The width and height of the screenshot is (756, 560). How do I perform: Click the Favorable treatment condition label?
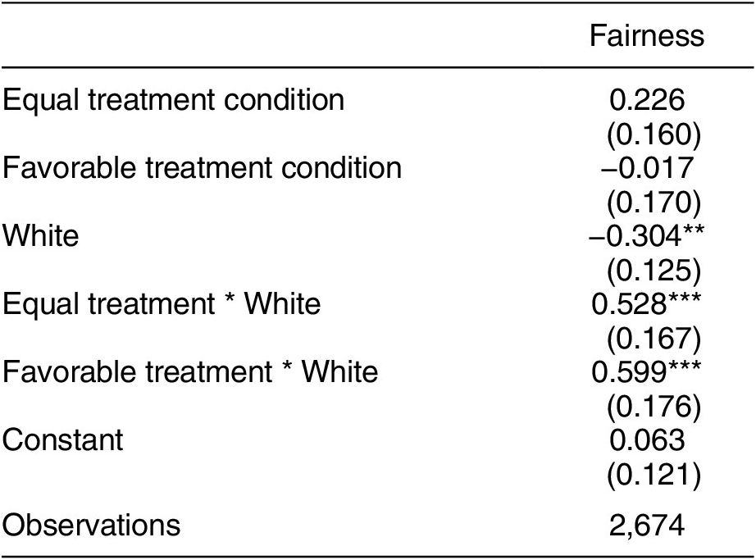tap(203, 168)
